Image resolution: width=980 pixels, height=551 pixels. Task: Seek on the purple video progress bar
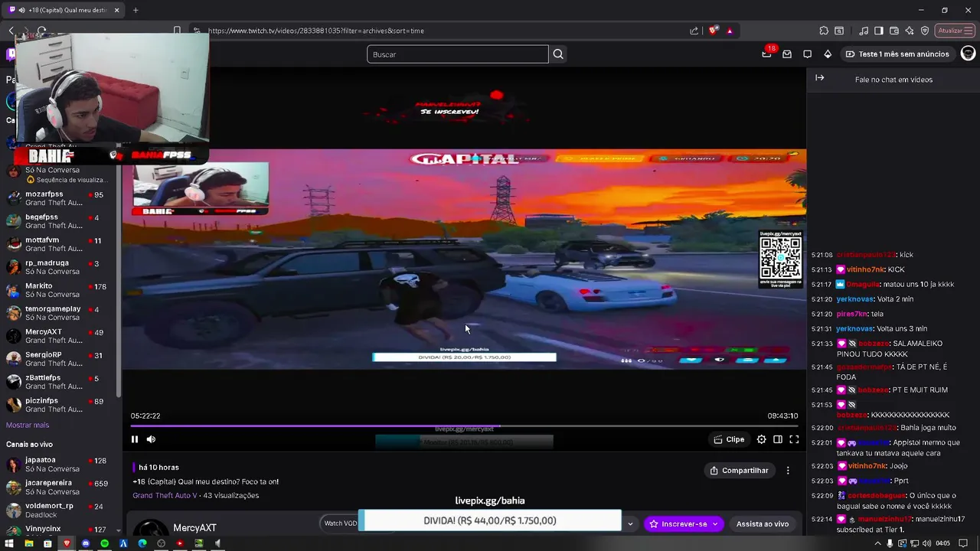pyautogui.click(x=464, y=425)
